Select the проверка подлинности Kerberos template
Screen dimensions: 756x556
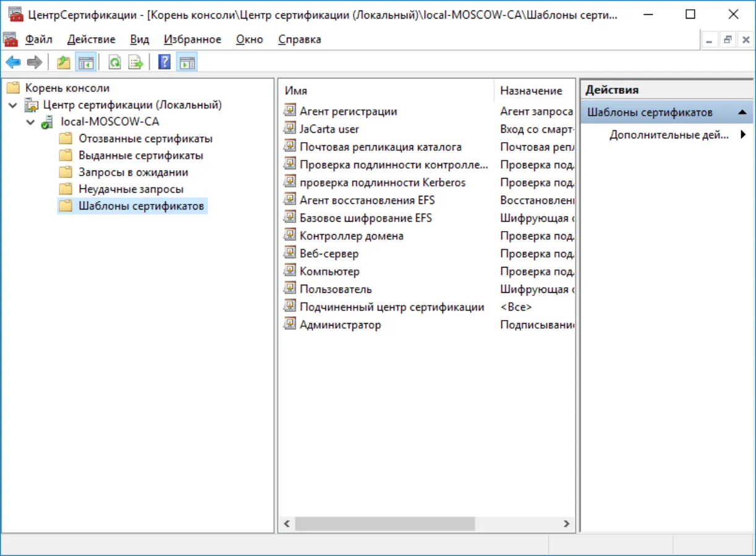(383, 182)
